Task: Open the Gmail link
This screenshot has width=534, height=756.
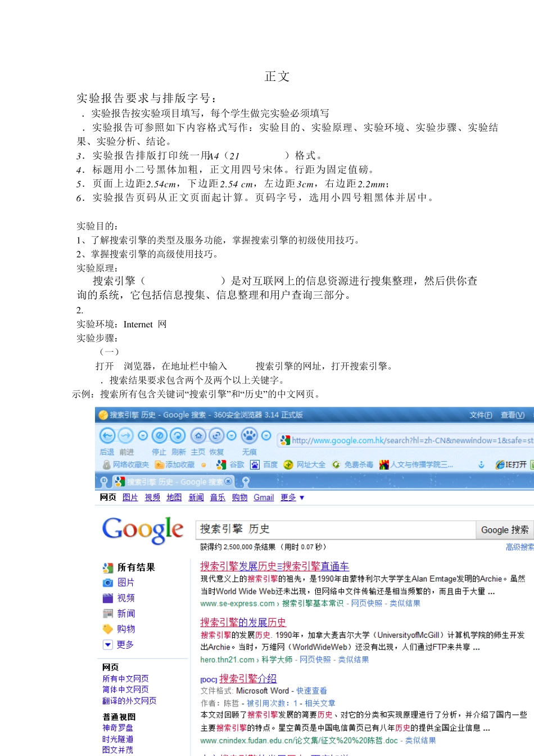Action: click(x=264, y=497)
